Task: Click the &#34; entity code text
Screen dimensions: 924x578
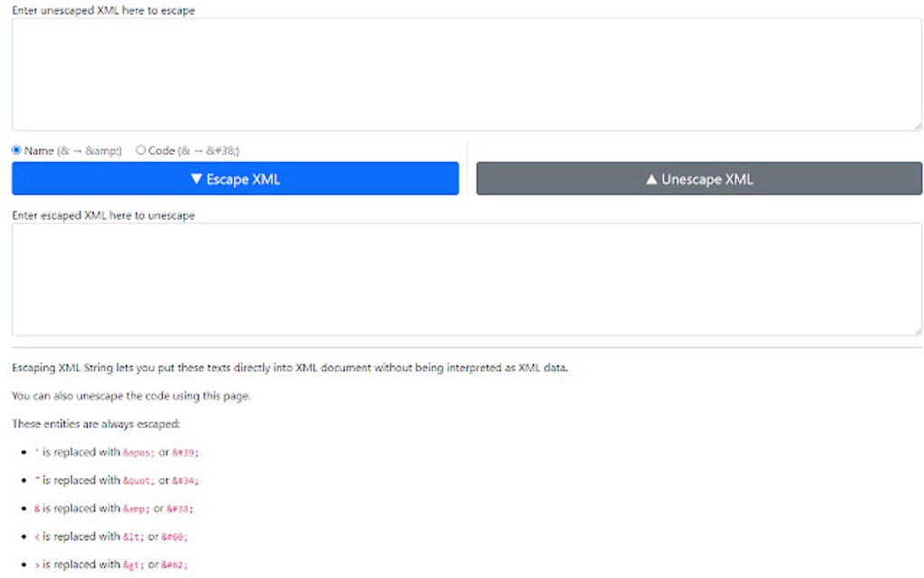Action: click(184, 480)
